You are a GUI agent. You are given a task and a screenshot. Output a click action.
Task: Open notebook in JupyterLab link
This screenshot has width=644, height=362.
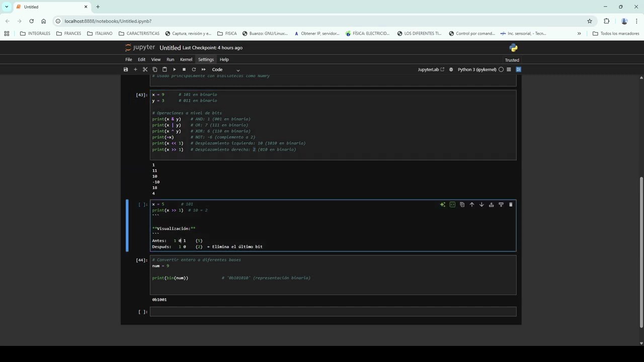[431, 69]
